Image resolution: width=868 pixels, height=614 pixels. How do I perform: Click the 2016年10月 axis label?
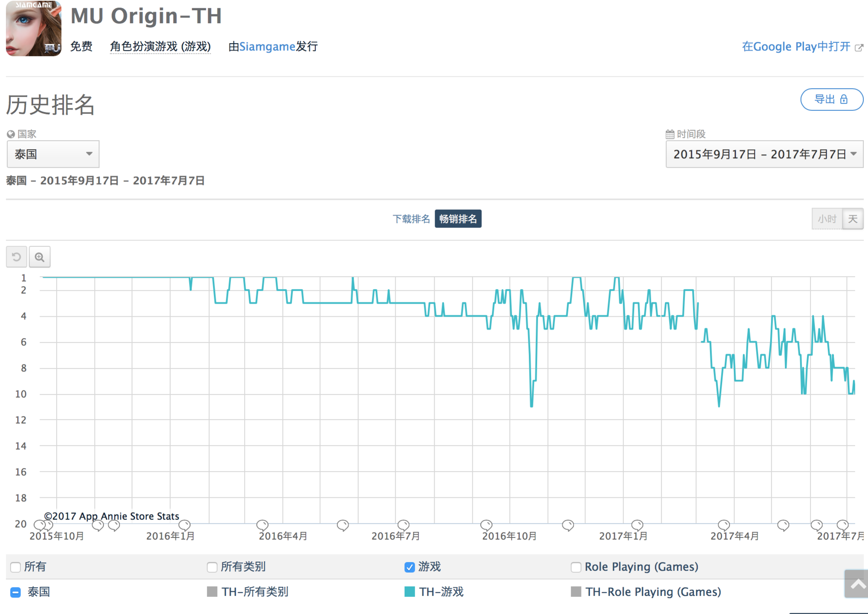point(509,536)
